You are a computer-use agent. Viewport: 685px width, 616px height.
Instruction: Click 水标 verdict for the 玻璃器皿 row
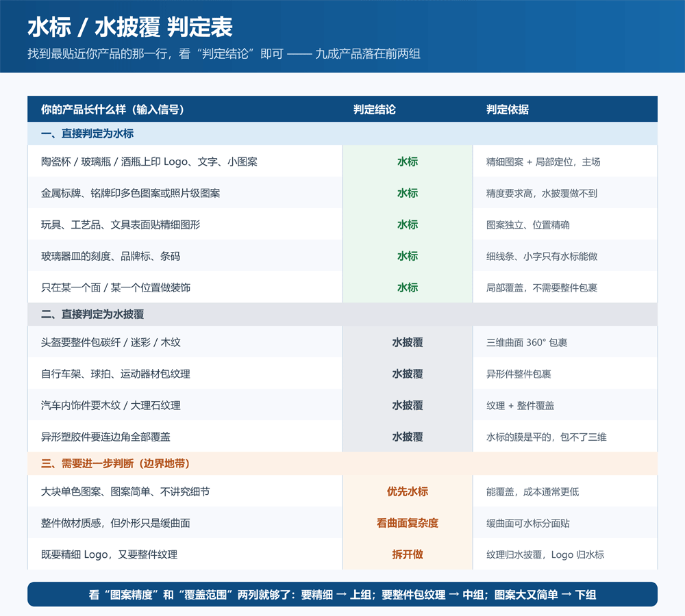(x=408, y=256)
